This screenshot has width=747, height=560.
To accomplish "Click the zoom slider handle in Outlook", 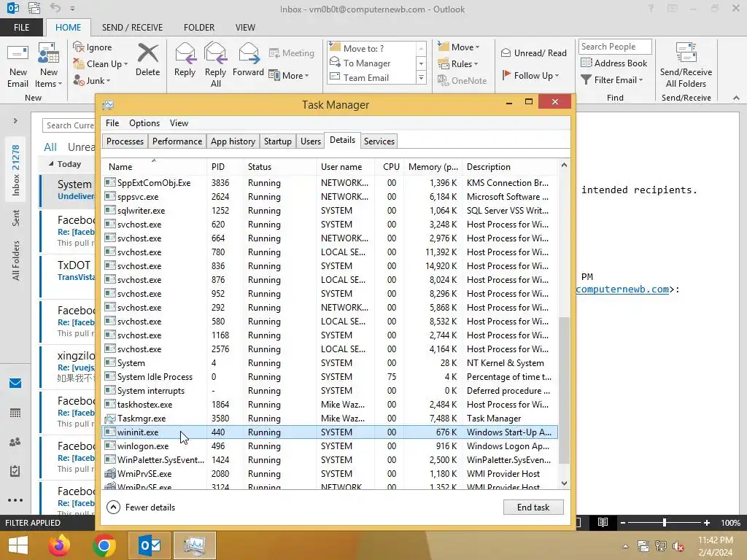I will (x=664, y=522).
